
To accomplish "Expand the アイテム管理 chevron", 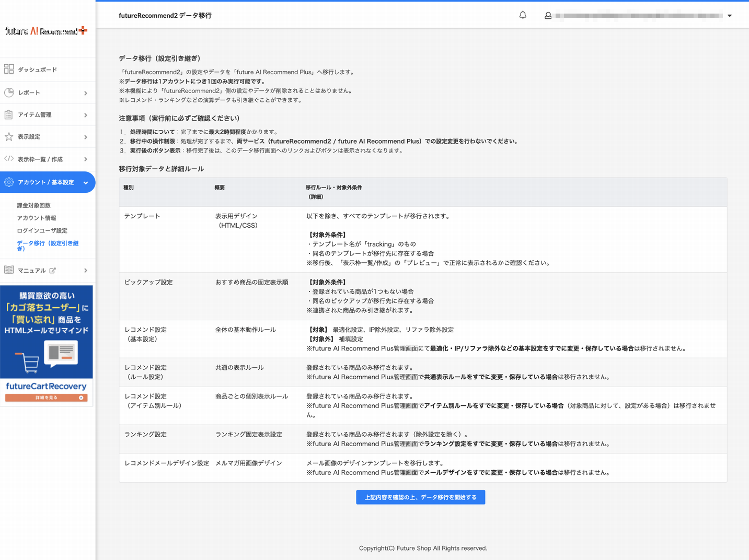I will coord(86,115).
